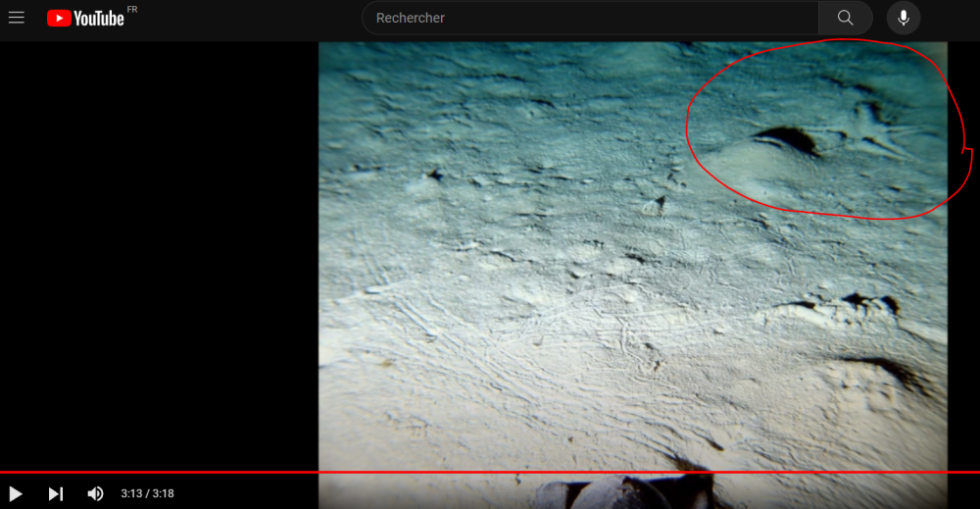Seek to the start of the progress bar
This screenshot has height=509, width=980.
pyautogui.click(x=3, y=472)
